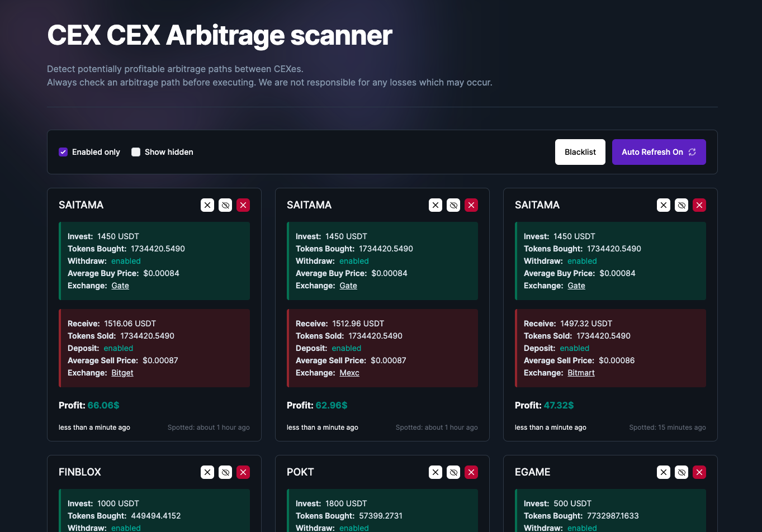Image resolution: width=762 pixels, height=532 pixels.
Task: Open the Bitget exchange link
Action: coord(122,373)
